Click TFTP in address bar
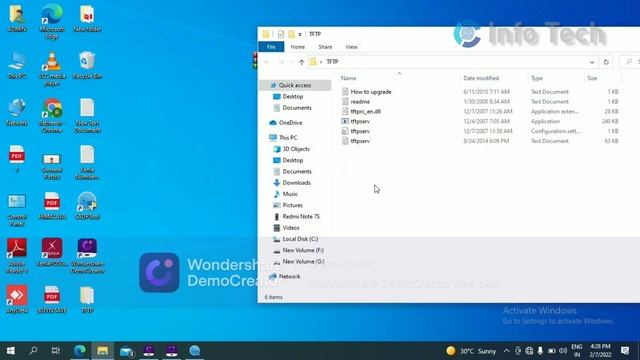The image size is (640, 360). pyautogui.click(x=332, y=62)
